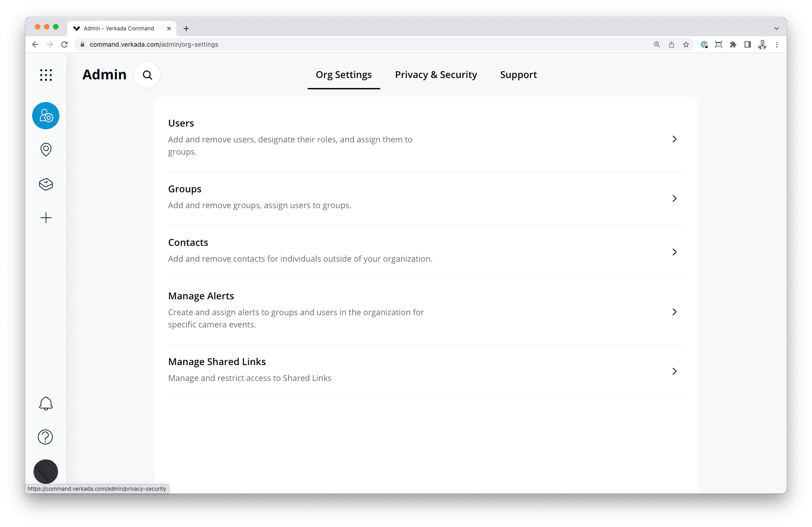Screen dimensions: 812x527
Task: Click 'Add and remove users' description text
Action: click(290, 146)
